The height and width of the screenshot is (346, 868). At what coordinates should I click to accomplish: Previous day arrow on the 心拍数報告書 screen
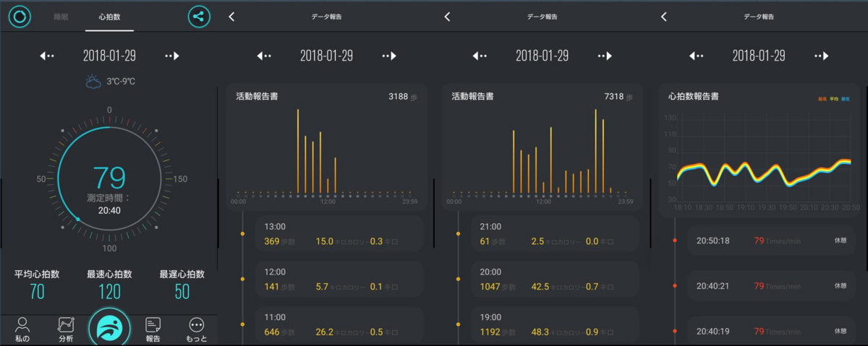[696, 56]
